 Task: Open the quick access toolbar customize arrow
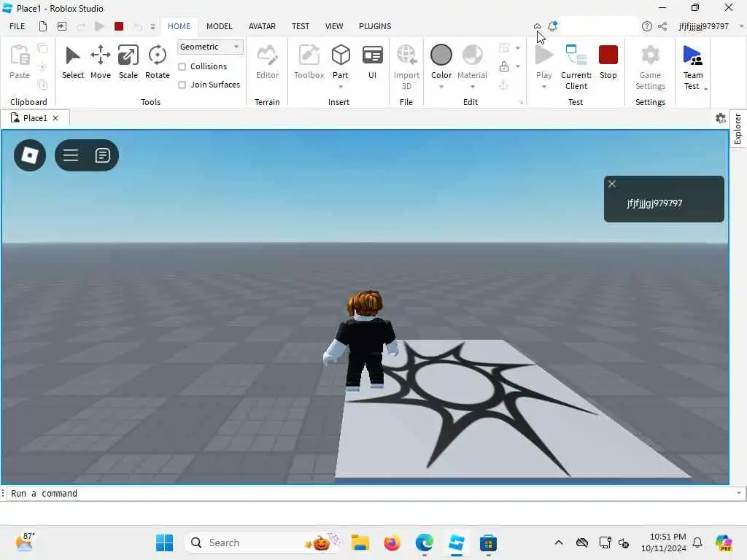[x=153, y=27]
